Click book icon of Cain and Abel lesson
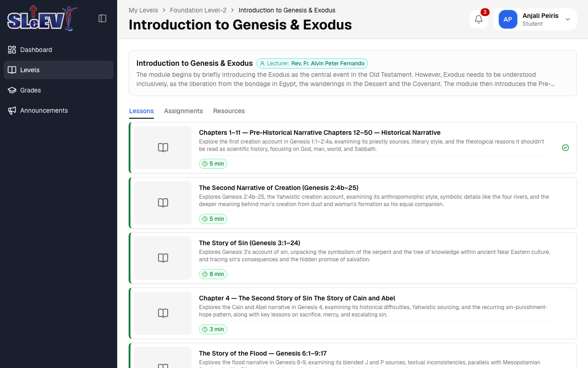Image resolution: width=588 pixels, height=368 pixels. 163,313
